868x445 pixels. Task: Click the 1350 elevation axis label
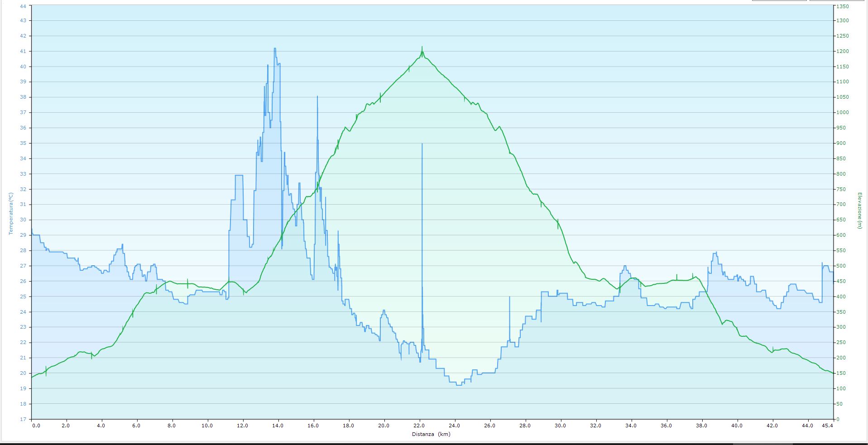pos(843,6)
